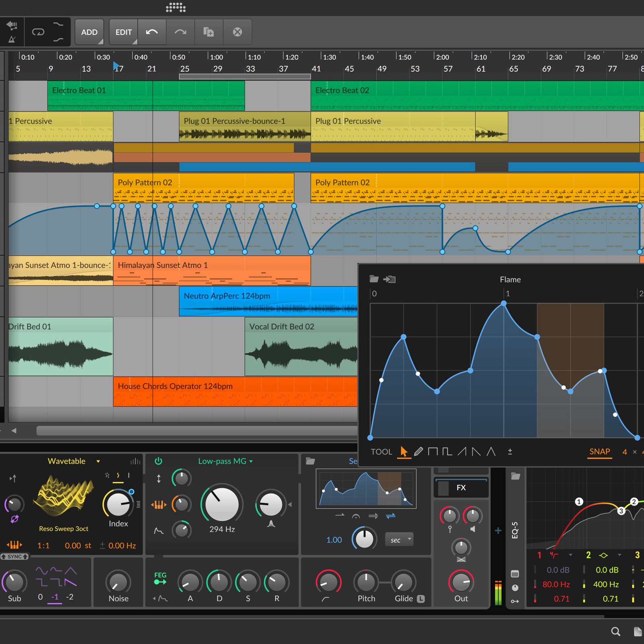Select the Neutro ArpPerc 124bpm clip
This screenshot has height=644, width=644.
pos(268,301)
